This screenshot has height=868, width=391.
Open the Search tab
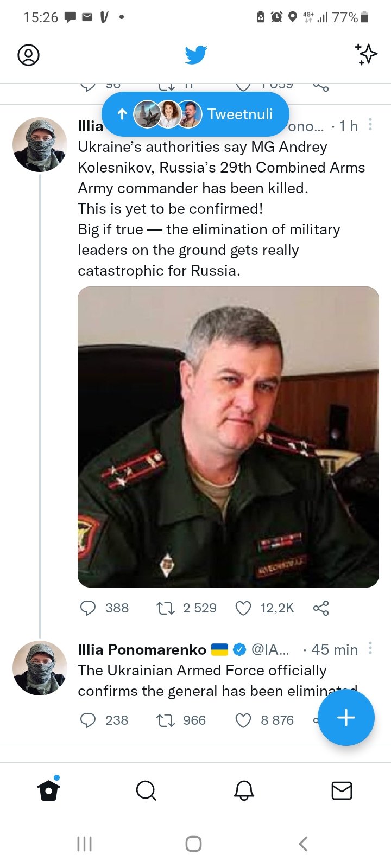pyautogui.click(x=146, y=791)
